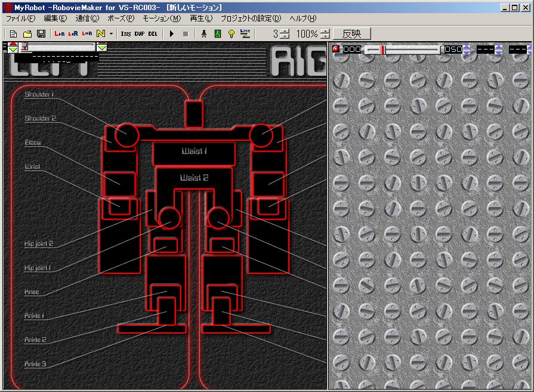The height and width of the screenshot is (392, 534).
Task: Click the Shoulder 1 joint label
Action: (39, 95)
